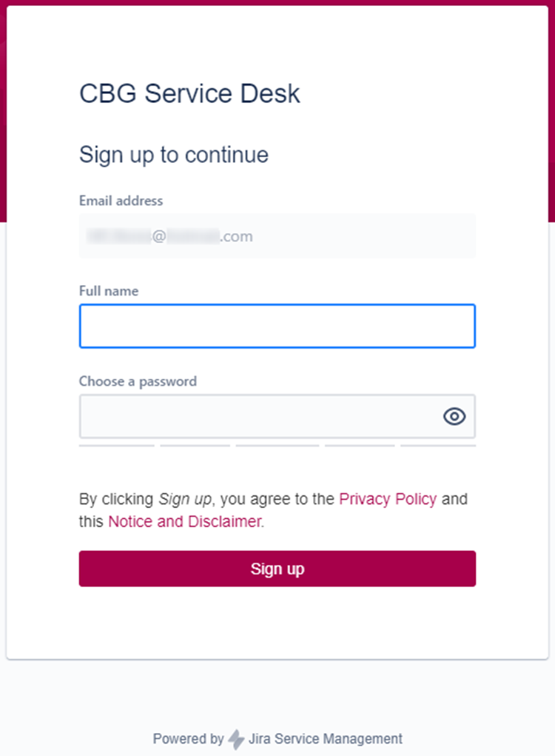Open the Privacy Policy link
This screenshot has height=756, width=555.
point(388,499)
